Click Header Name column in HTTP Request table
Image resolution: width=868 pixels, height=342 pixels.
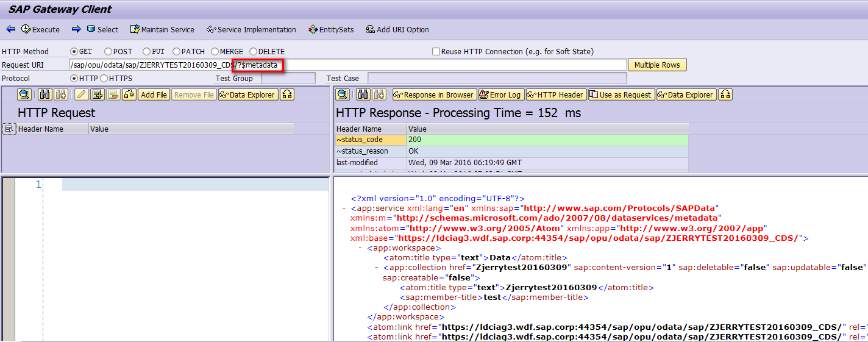click(x=52, y=129)
